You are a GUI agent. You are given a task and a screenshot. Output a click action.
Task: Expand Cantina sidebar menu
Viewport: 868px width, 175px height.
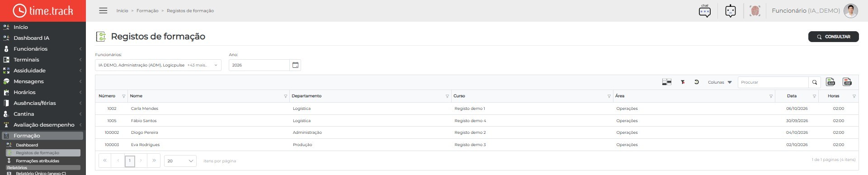(x=43, y=114)
